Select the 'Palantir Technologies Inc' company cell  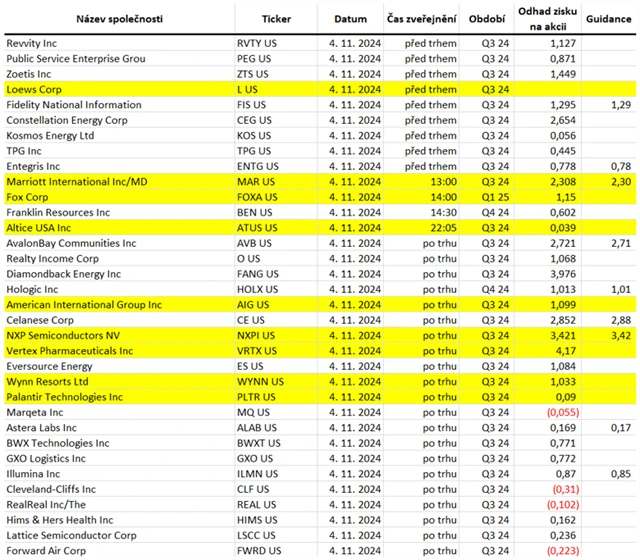(64, 397)
